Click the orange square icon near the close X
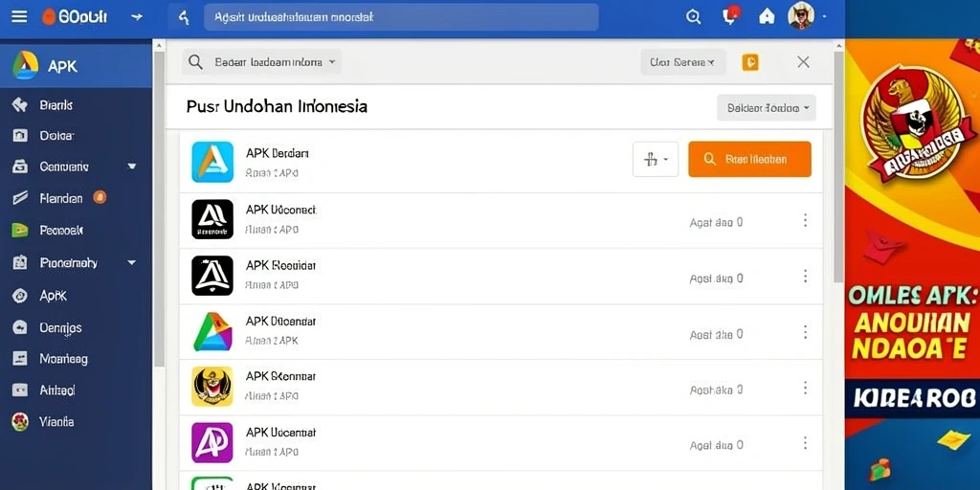Screen dimensions: 980x490 click(750, 62)
